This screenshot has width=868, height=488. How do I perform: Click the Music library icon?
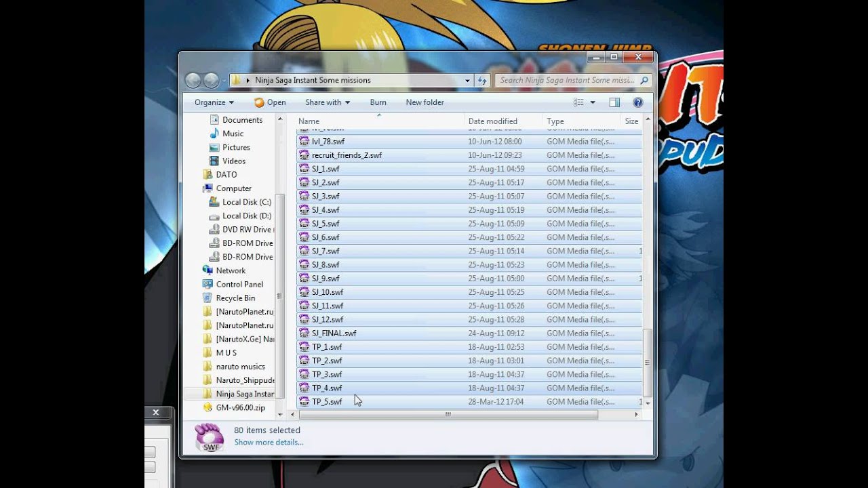[214, 134]
